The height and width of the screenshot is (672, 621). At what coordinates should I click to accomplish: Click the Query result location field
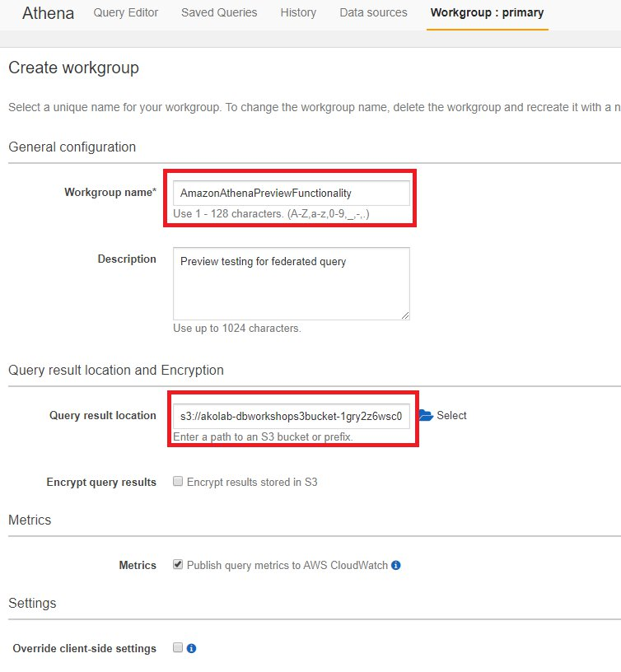[x=292, y=416]
